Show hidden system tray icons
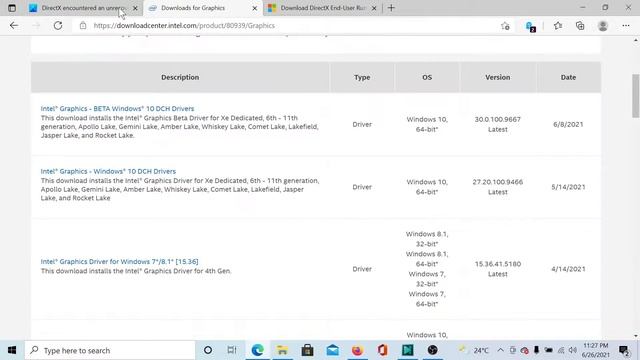This screenshot has width=640, height=360. point(500,350)
